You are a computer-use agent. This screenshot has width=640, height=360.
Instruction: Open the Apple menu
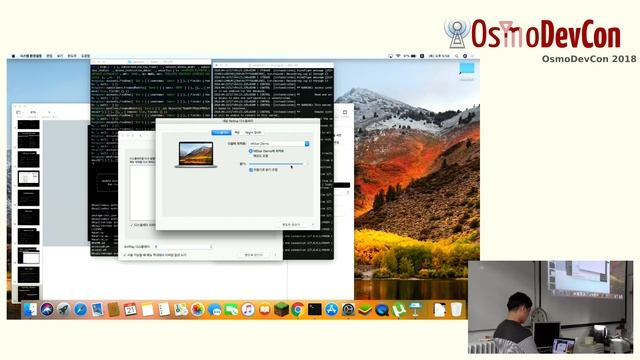tap(13, 56)
